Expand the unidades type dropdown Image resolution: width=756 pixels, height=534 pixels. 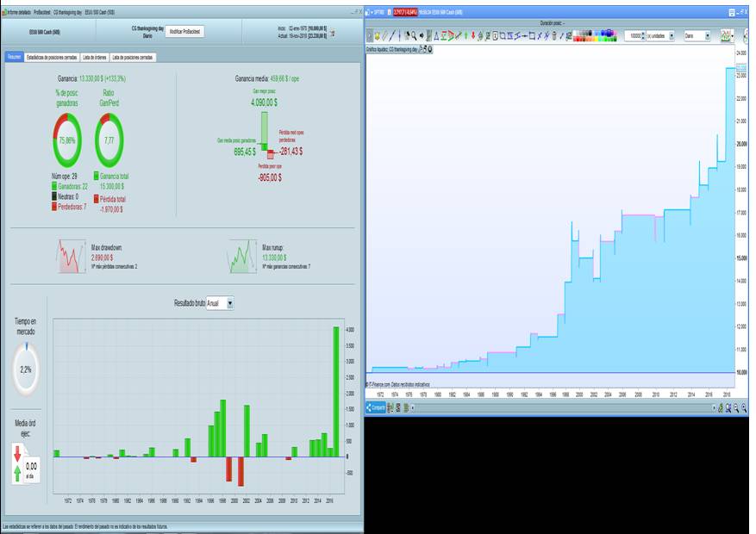coord(671,36)
